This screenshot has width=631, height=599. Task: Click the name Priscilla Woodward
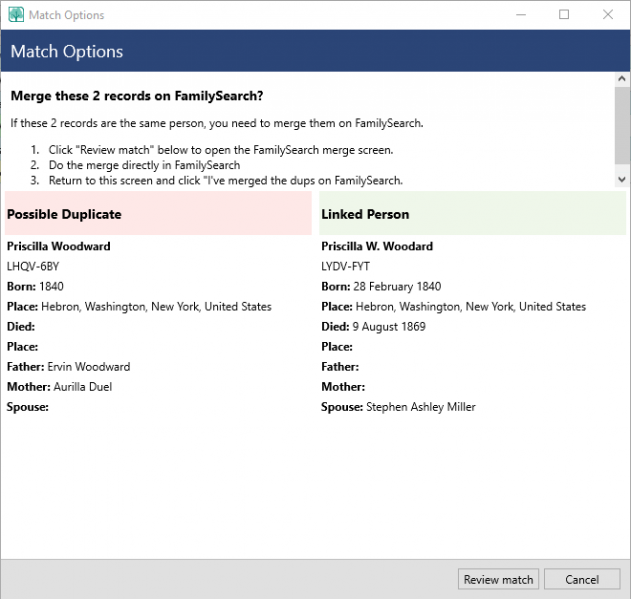tap(59, 246)
